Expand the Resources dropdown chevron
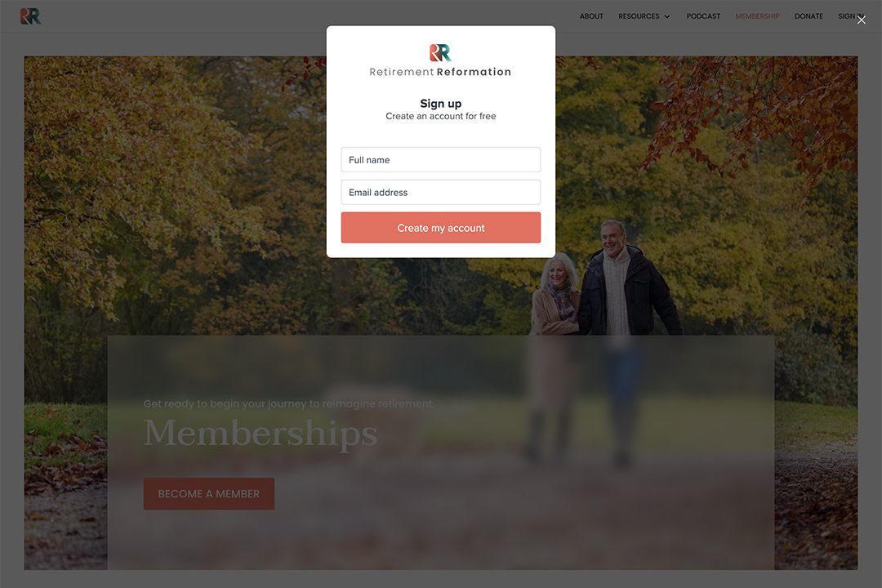This screenshot has height=588, width=882. [x=667, y=17]
